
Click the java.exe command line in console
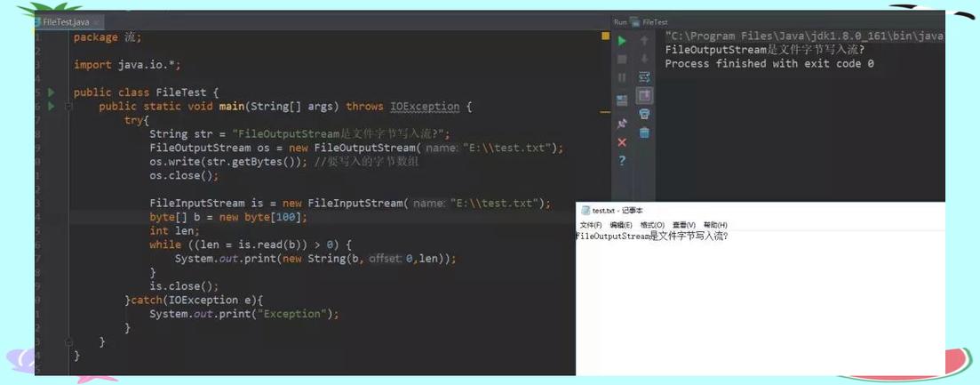tap(804, 36)
